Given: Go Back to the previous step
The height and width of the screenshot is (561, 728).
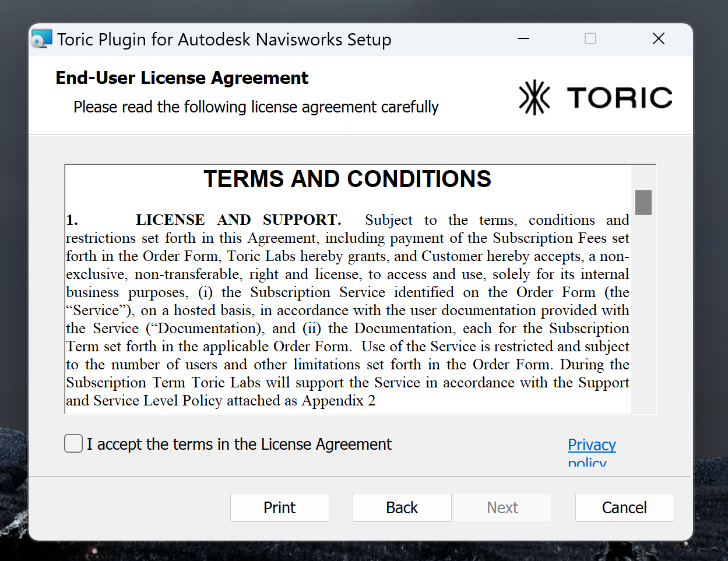Looking at the screenshot, I should 402,507.
